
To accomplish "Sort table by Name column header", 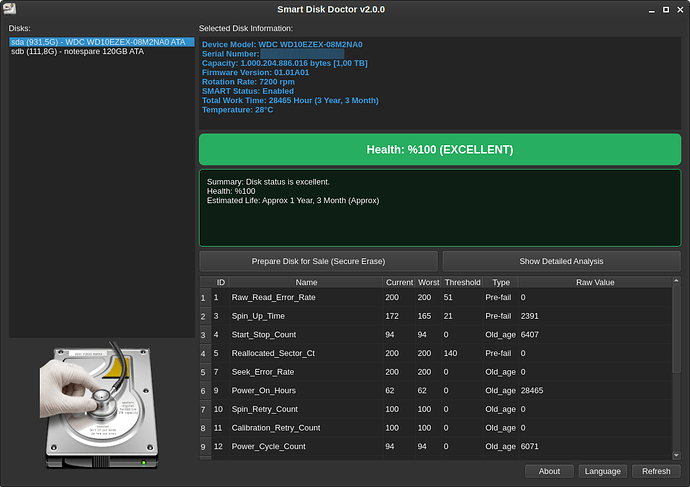I will tap(306, 283).
